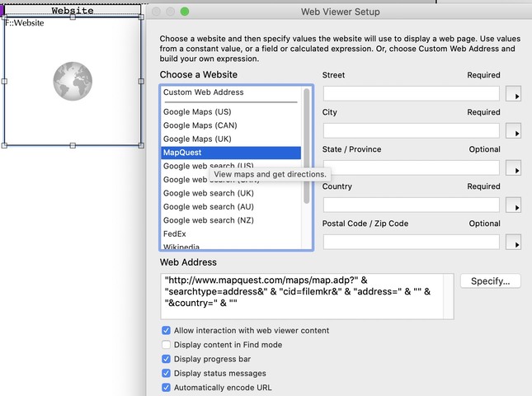
Task: Toggle Display status messages checkbox
Action: point(167,374)
